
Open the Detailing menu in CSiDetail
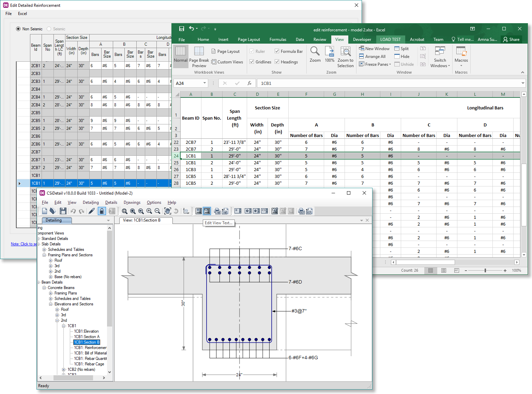point(91,202)
